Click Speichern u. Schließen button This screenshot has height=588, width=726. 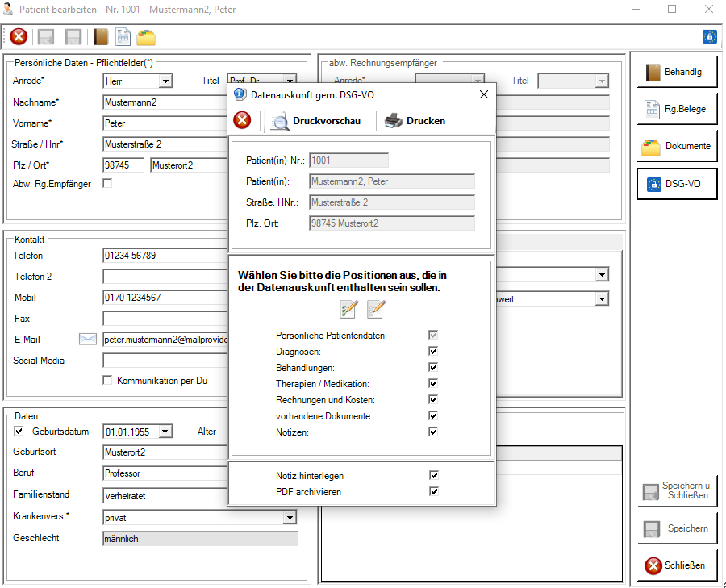tap(677, 490)
